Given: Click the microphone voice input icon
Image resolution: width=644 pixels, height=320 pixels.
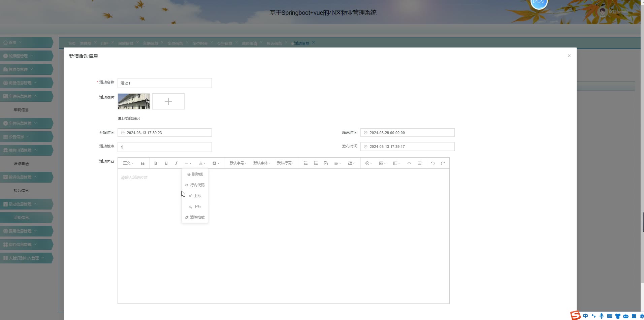Looking at the screenshot, I should [602, 316].
